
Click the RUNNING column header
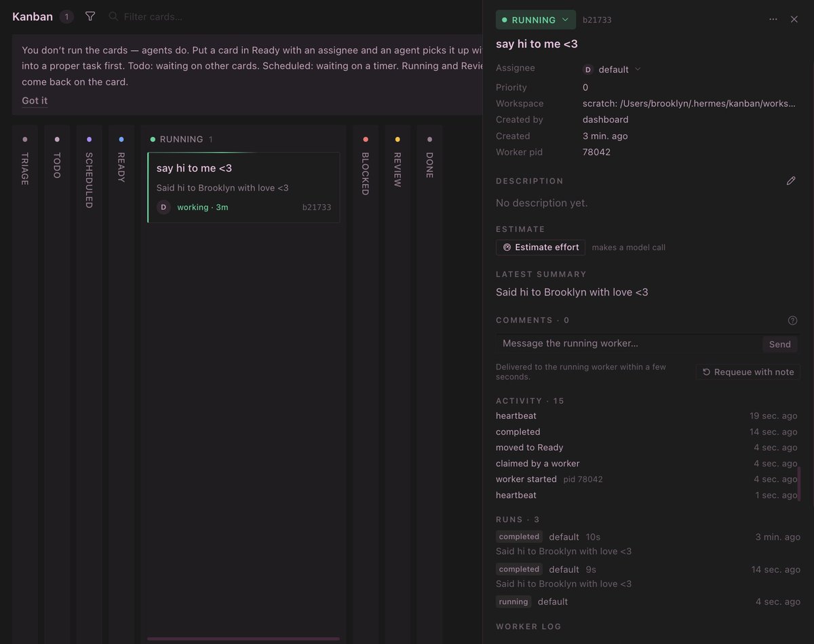(x=181, y=139)
